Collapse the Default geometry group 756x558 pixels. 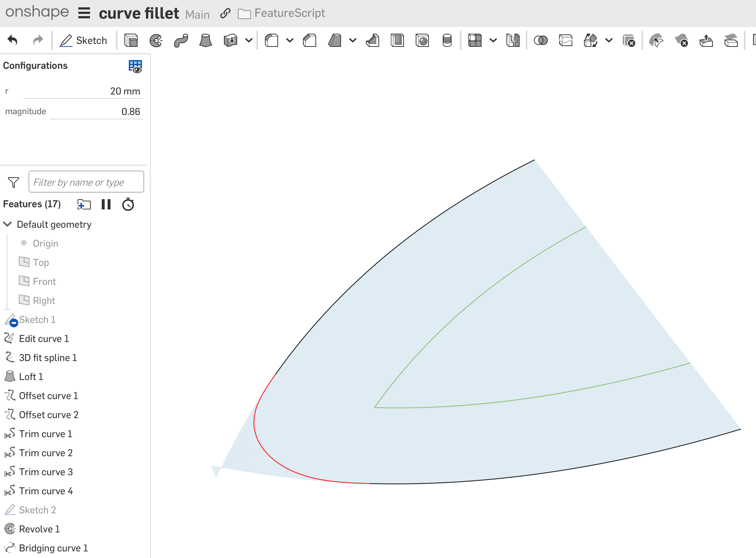coord(8,224)
